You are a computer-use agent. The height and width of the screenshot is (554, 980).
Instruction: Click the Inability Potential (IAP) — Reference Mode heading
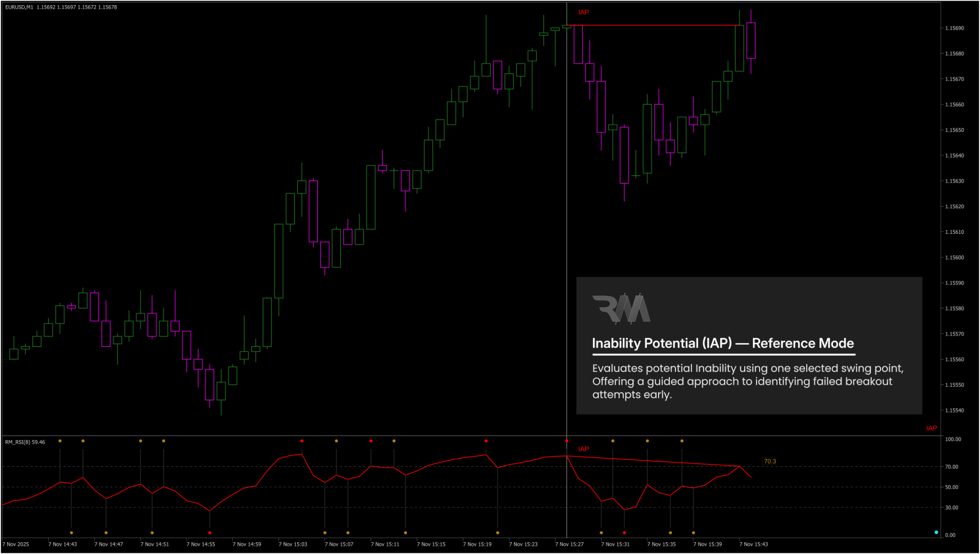coord(723,343)
